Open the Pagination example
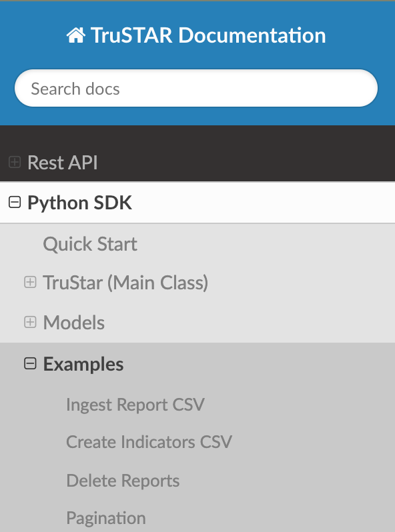The image size is (395, 532). (105, 518)
